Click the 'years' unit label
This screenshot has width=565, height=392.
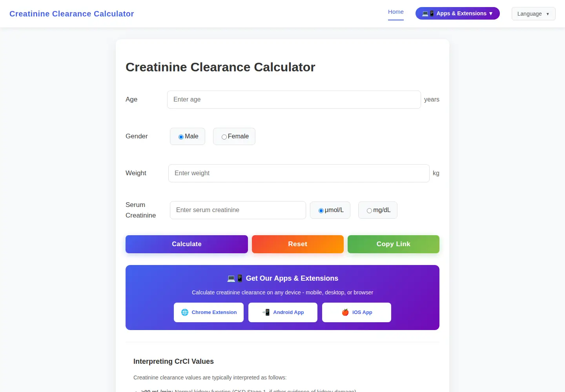[x=432, y=100]
